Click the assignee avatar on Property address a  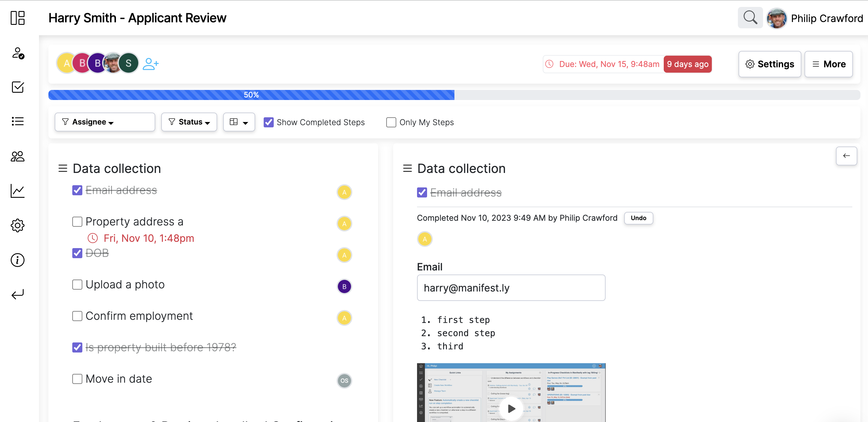[344, 224]
